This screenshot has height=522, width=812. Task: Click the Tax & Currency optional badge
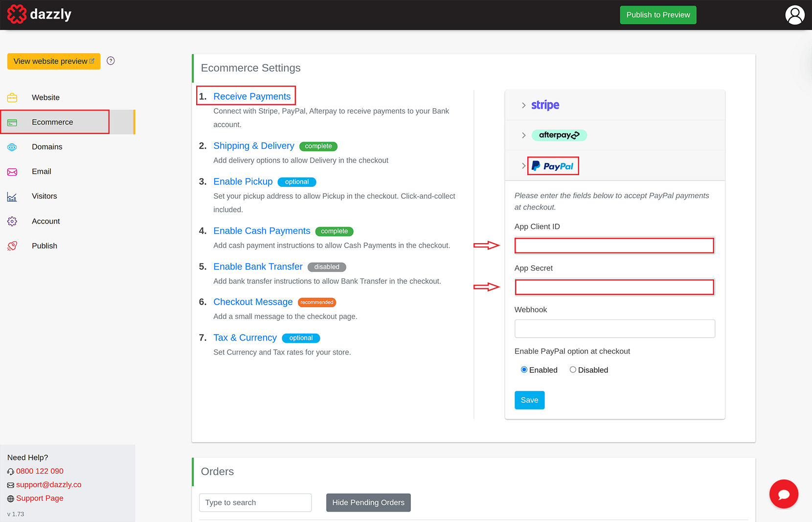click(301, 338)
